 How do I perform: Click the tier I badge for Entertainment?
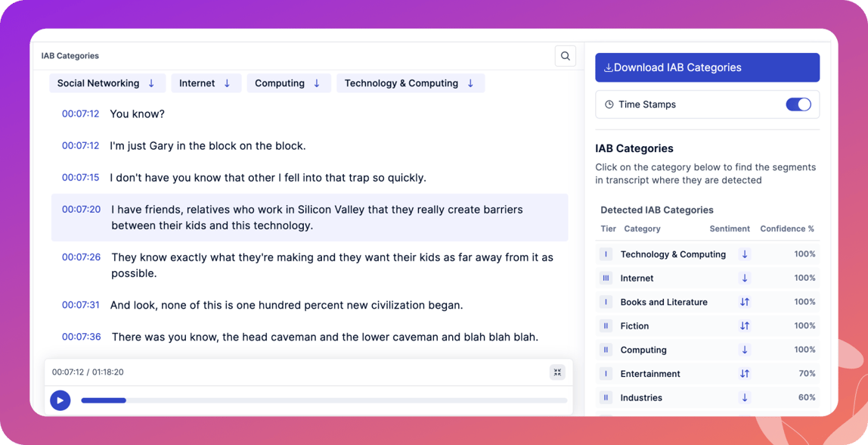tap(606, 374)
